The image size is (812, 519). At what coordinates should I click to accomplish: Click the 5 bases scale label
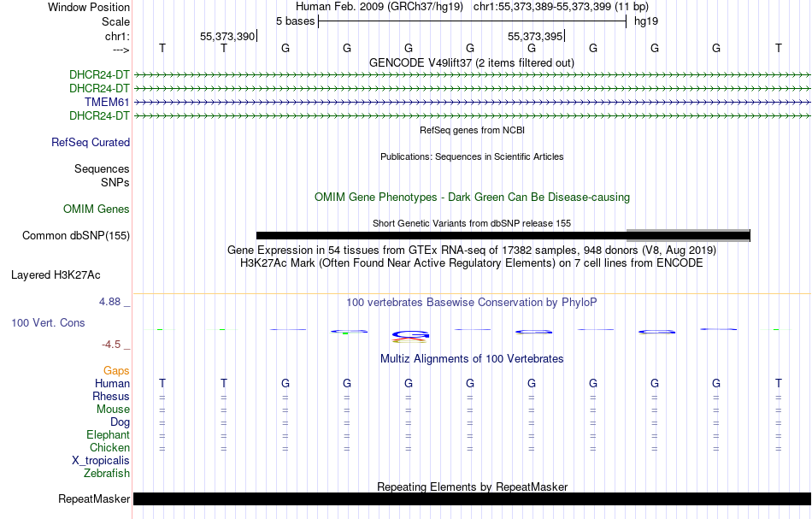point(295,21)
